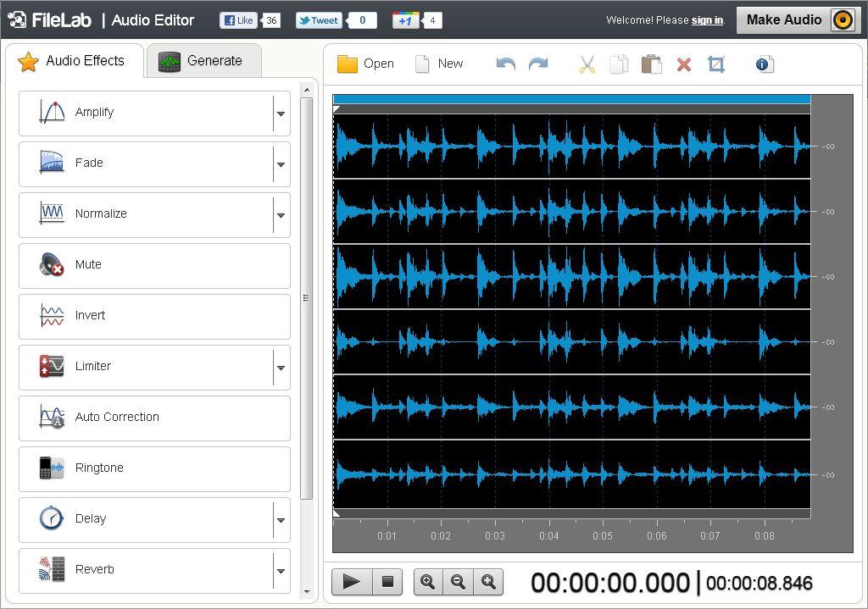Viewport: 868px width, 609px height.
Task: Zoom in on the waveform
Action: click(428, 581)
